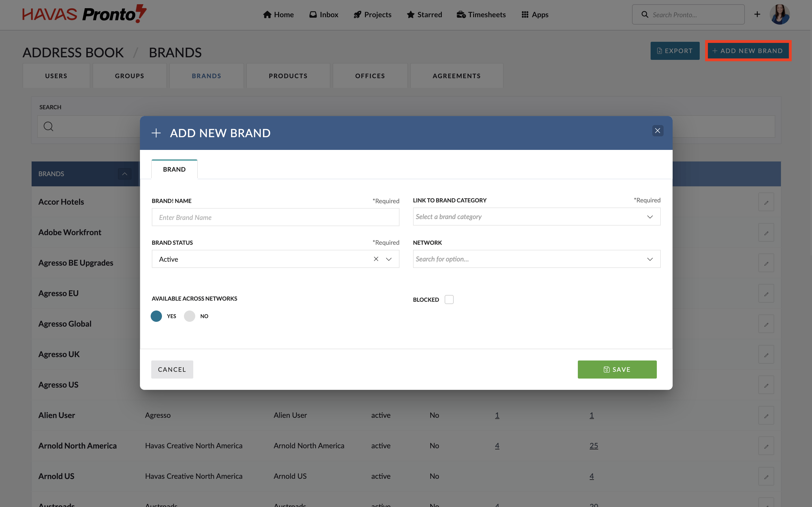
Task: Switch to the Products tab
Action: tap(288, 76)
